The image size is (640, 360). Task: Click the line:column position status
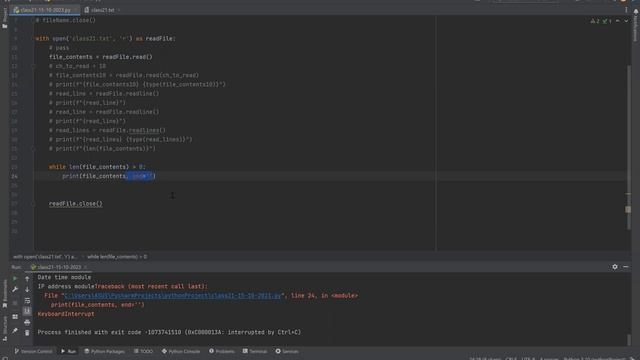pos(484,358)
